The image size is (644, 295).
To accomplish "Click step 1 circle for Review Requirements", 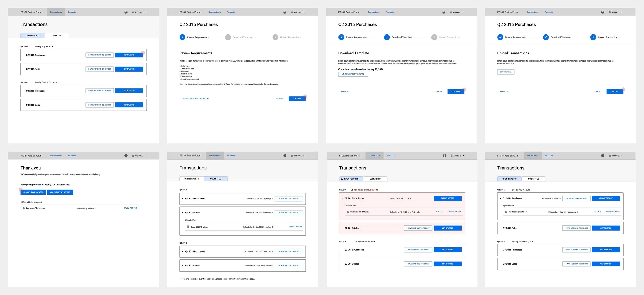I will [182, 37].
